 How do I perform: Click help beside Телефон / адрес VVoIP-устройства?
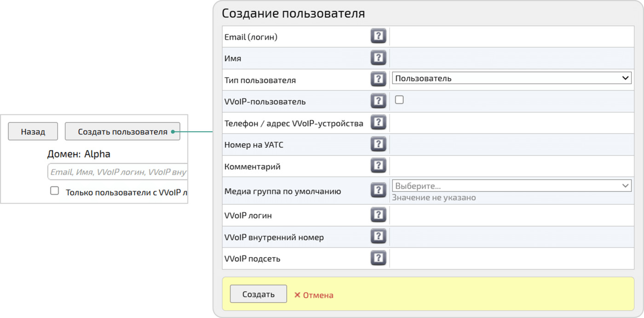[x=378, y=122]
